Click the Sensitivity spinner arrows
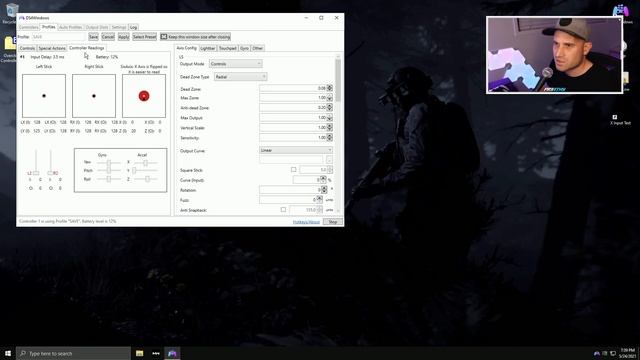The width and height of the screenshot is (640, 360). point(330,138)
